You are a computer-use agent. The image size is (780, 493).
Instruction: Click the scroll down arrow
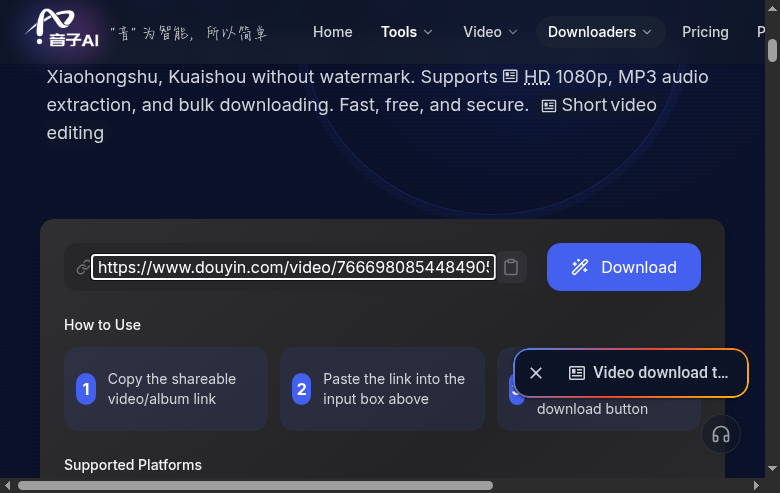click(772, 468)
